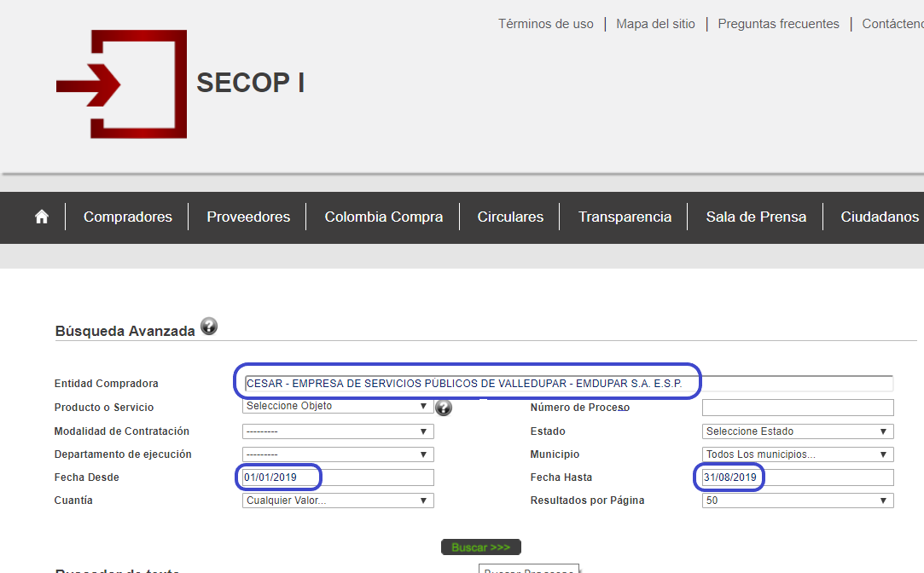Click the Fecha Desde date field

[x=337, y=477]
